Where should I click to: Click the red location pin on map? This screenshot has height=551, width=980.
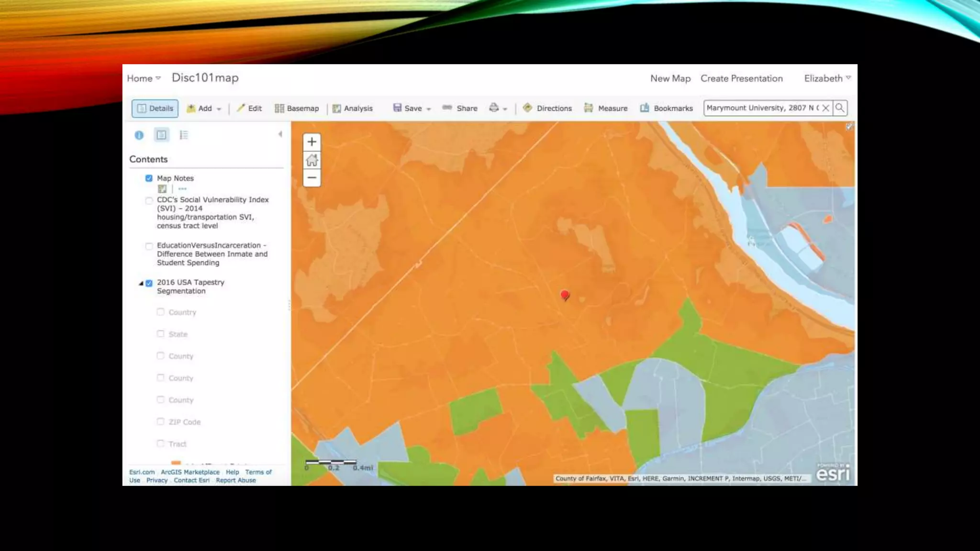coord(565,295)
